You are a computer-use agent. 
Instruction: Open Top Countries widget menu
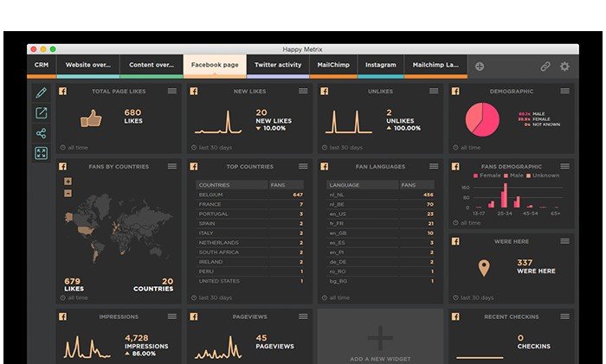pyautogui.click(x=303, y=166)
